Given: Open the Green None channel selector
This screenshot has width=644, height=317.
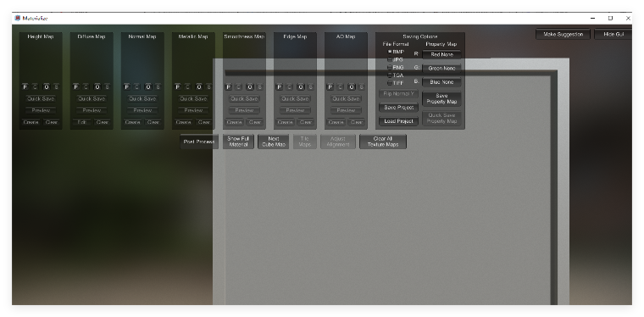Looking at the screenshot, I should 441,68.
